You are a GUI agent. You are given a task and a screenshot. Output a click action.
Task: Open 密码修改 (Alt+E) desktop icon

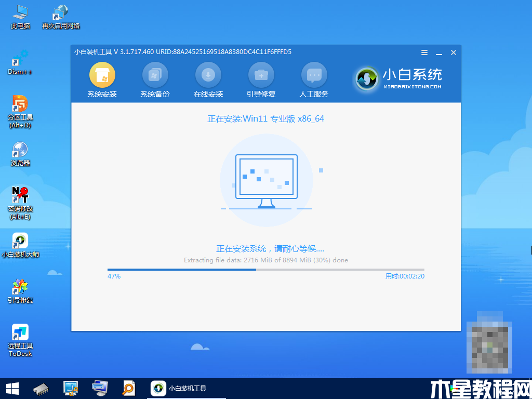tap(20, 203)
